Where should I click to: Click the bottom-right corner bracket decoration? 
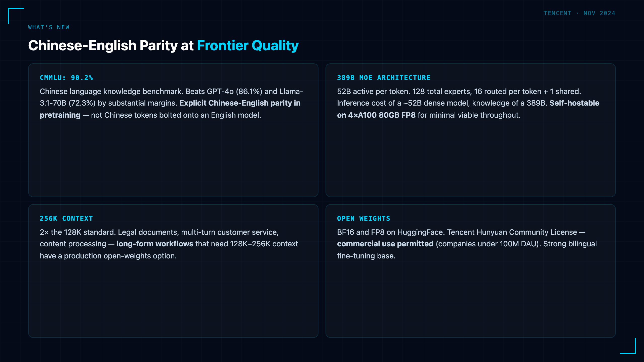pyautogui.click(x=628, y=346)
